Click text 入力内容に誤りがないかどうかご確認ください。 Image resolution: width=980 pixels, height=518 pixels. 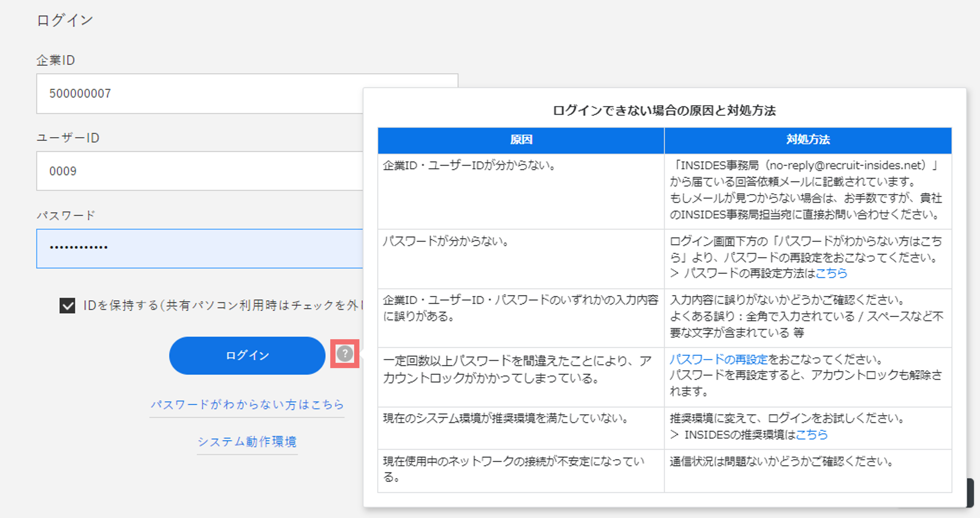(x=787, y=300)
